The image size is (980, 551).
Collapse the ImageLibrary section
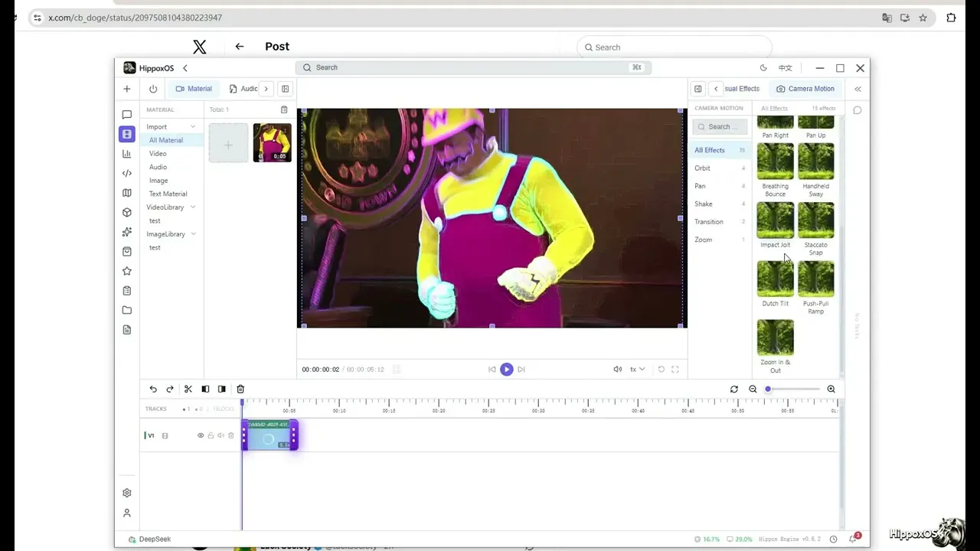[193, 233]
